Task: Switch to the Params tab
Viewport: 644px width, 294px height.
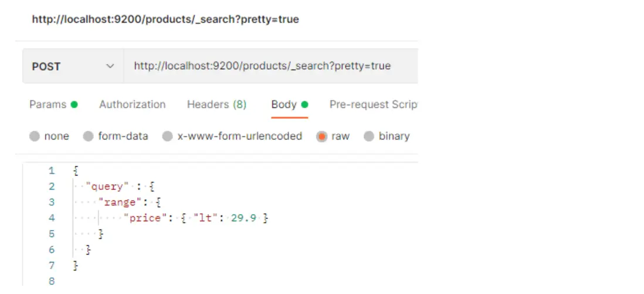Action: pos(48,105)
